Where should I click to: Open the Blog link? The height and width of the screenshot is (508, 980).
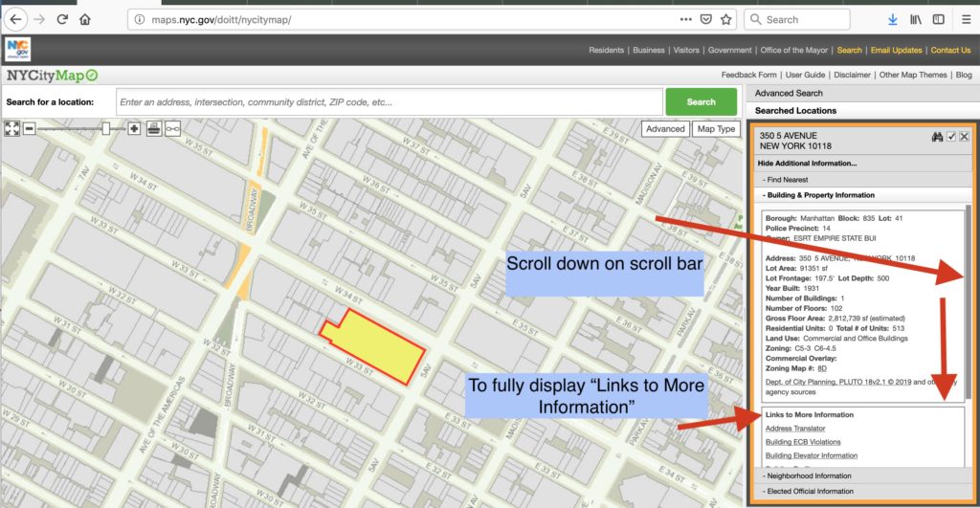963,75
